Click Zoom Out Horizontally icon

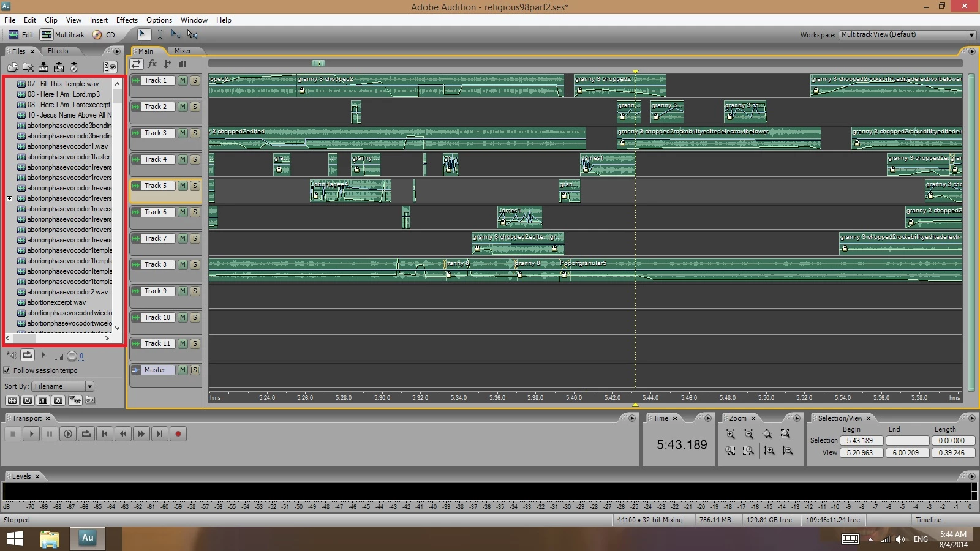tap(748, 434)
